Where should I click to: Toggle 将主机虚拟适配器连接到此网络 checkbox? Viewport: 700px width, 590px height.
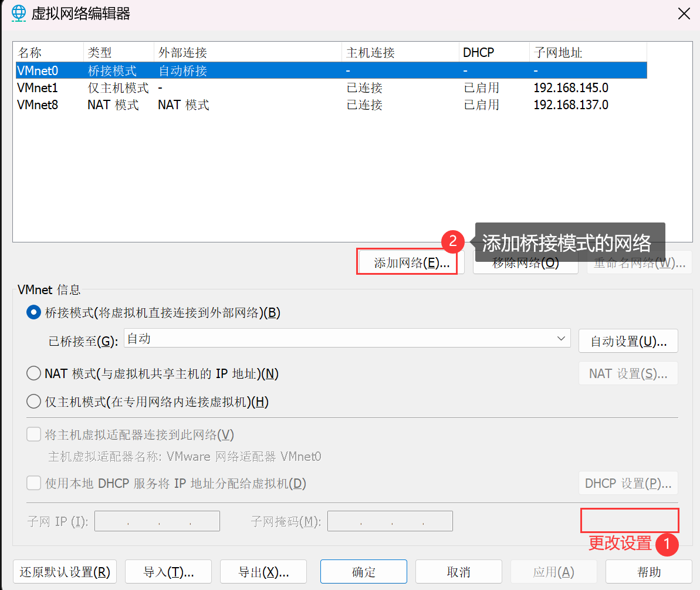pyautogui.click(x=33, y=434)
